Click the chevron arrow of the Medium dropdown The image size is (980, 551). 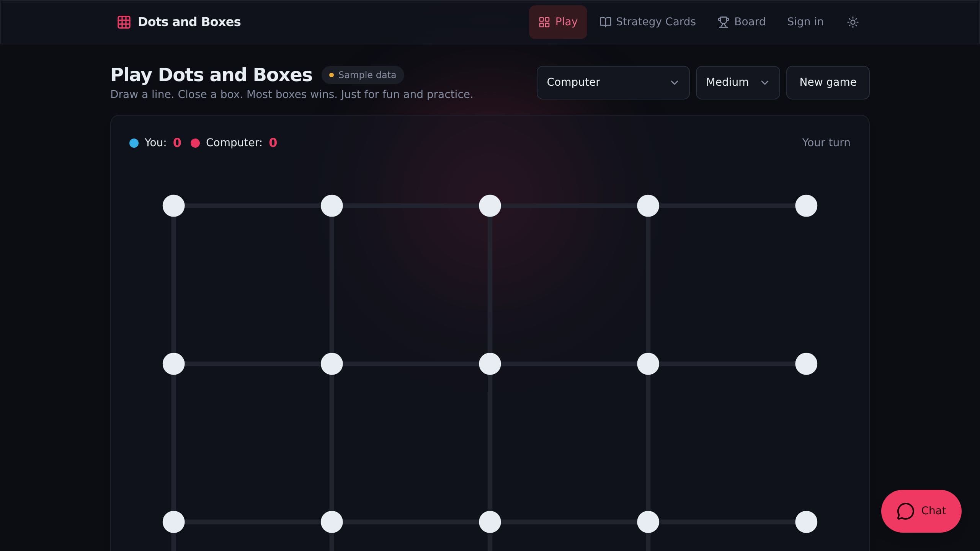765,83
